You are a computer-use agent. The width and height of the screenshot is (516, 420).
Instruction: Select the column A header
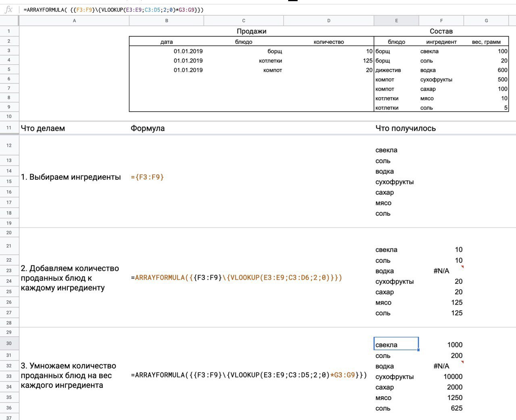74,21
